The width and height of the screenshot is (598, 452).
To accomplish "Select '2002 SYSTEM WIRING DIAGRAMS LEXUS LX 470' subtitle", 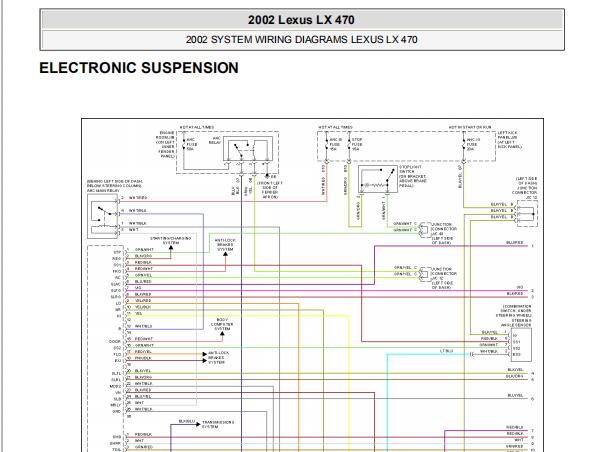I will (301, 40).
